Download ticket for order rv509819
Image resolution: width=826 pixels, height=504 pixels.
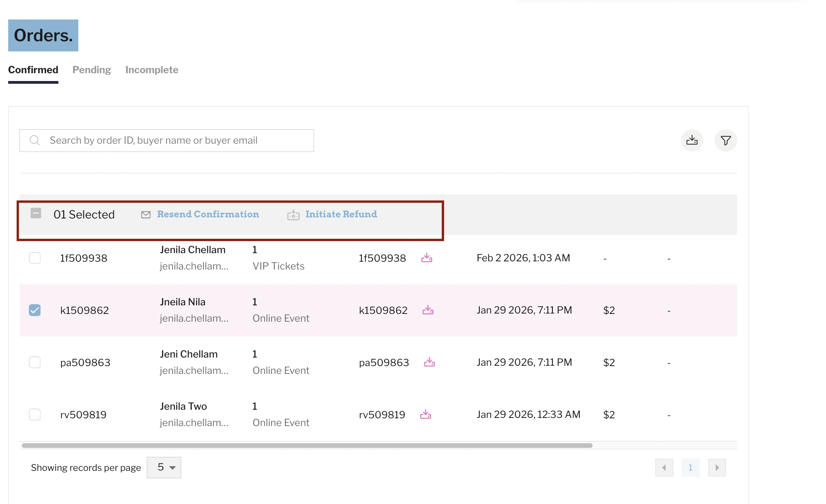[425, 414]
